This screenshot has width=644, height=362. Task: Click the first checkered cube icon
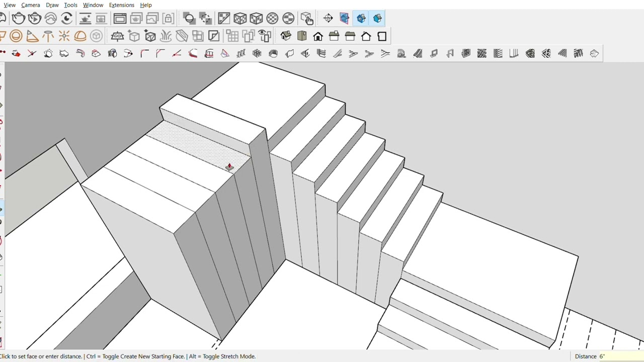coord(240,19)
